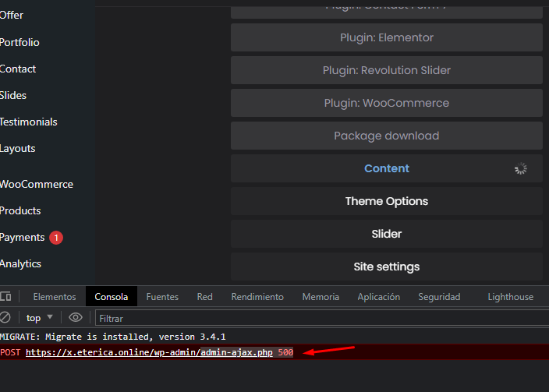Click the Payments notification badge
549x392 pixels.
tap(56, 237)
